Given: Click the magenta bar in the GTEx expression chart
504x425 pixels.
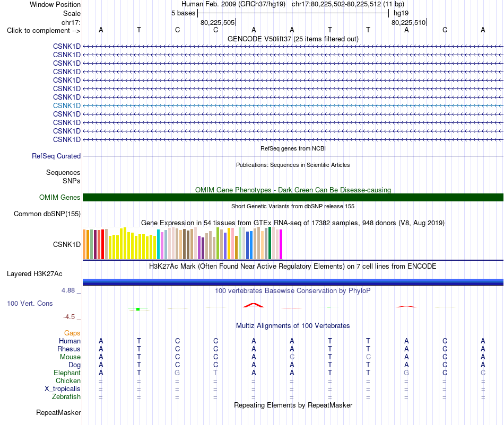Looking at the screenshot, I should (281, 244).
